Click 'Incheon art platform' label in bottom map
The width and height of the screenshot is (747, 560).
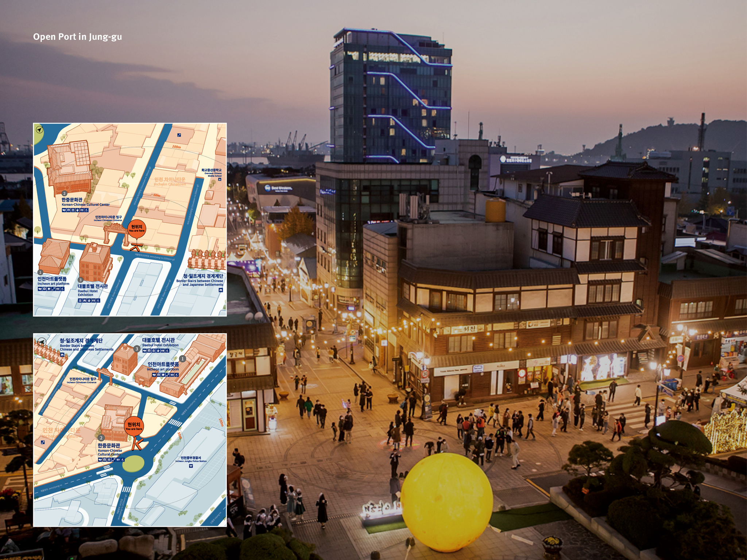[163, 369]
